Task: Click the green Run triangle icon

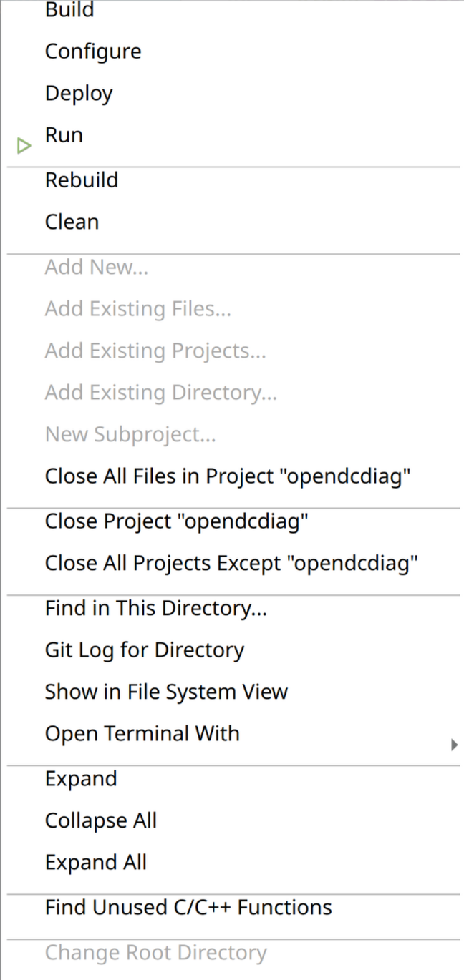Action: pos(24,147)
